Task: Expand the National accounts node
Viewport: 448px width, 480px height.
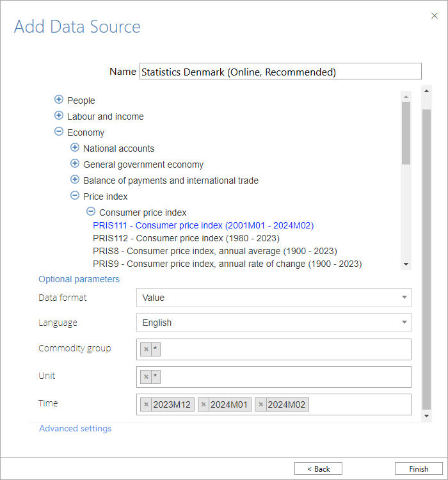Action: 75,148
